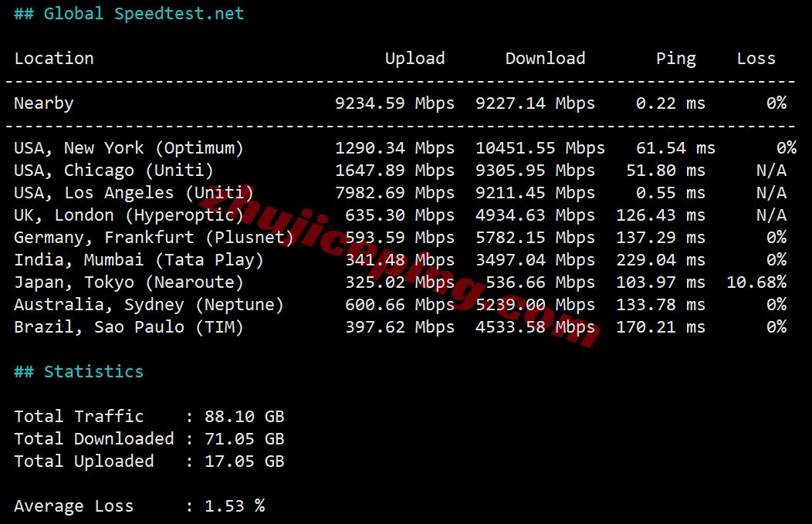Click the Total Traffic 88.10 GB value

pyautogui.click(x=244, y=417)
